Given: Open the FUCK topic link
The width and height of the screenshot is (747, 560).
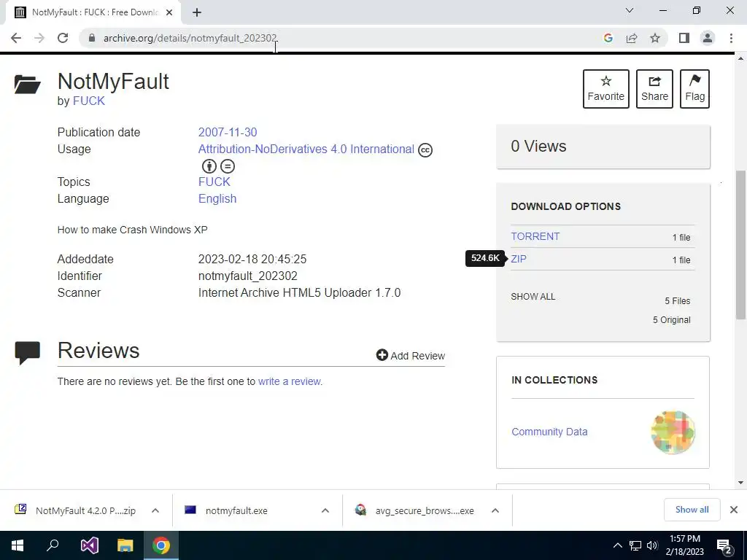Looking at the screenshot, I should click(214, 182).
